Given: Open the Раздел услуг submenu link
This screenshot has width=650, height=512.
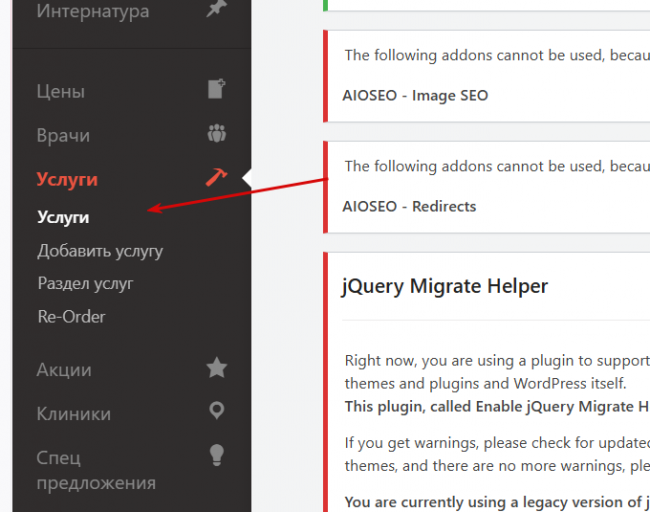Looking at the screenshot, I should coord(85,284).
